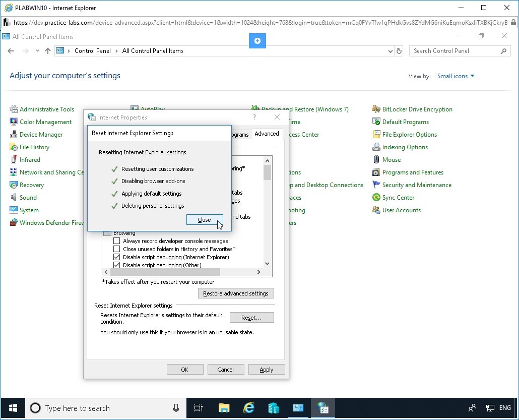Expand the address bar history dropdown
519x420 pixels.
tap(390, 51)
